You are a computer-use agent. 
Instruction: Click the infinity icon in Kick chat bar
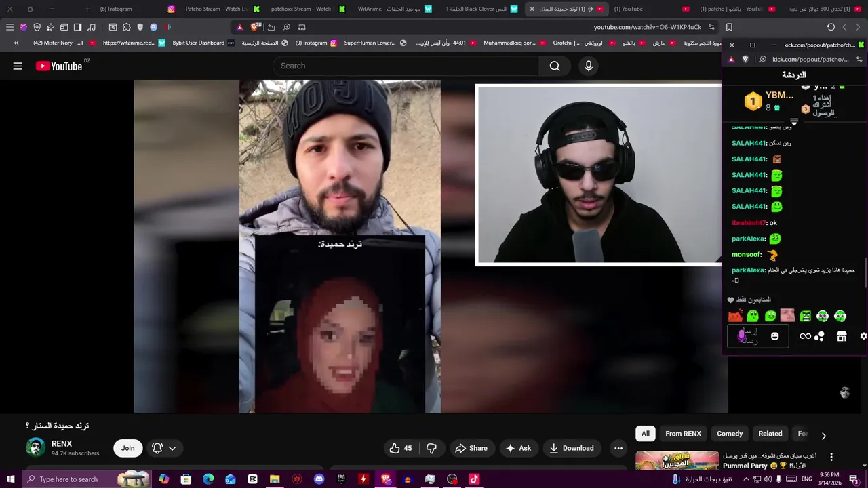(805, 336)
